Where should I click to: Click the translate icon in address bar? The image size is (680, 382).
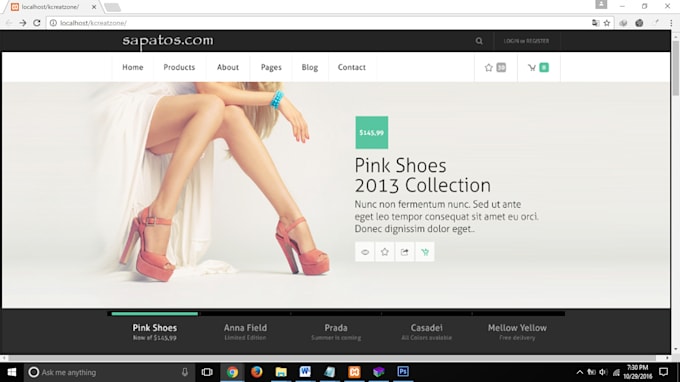click(595, 23)
